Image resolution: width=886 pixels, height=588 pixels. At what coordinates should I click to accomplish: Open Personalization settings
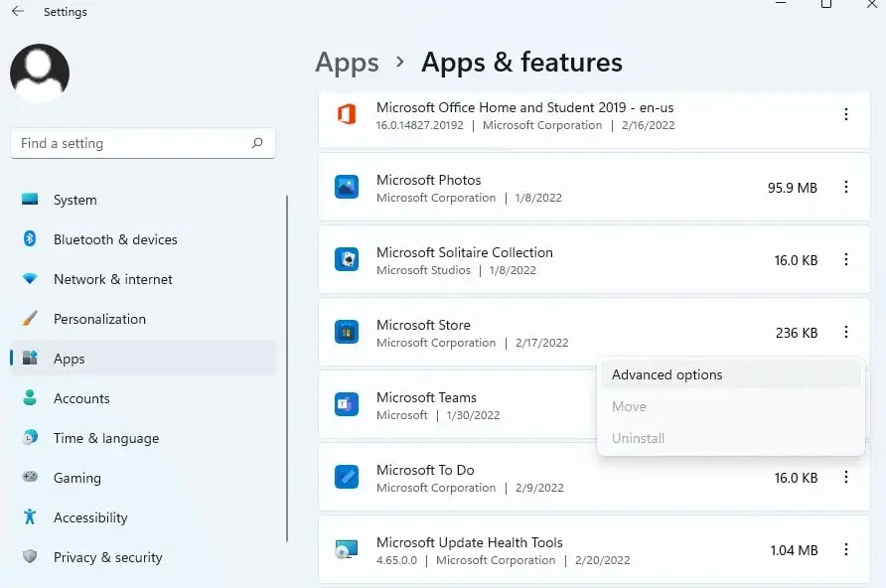(x=143, y=319)
